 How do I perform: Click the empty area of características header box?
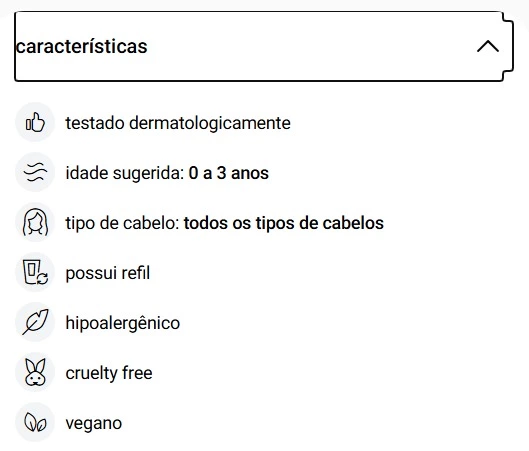[310, 46]
